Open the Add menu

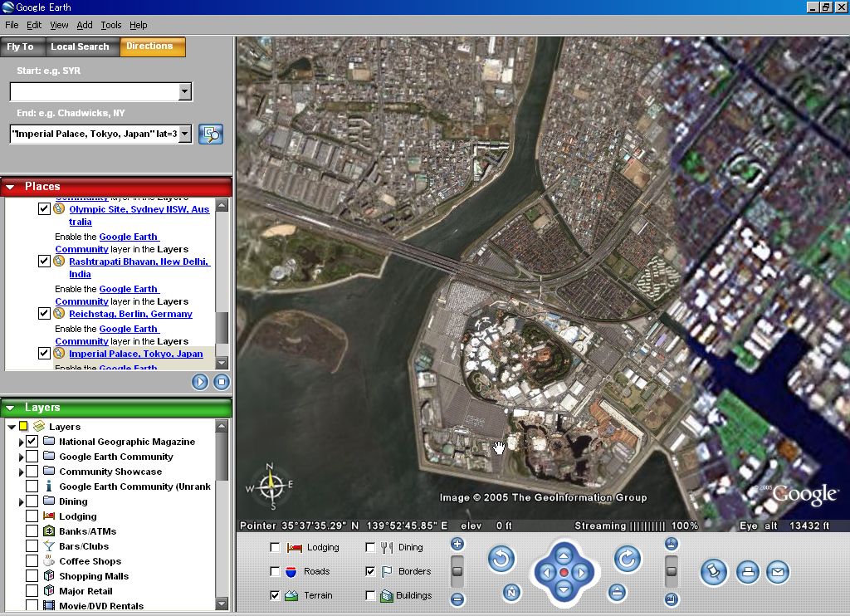(84, 25)
